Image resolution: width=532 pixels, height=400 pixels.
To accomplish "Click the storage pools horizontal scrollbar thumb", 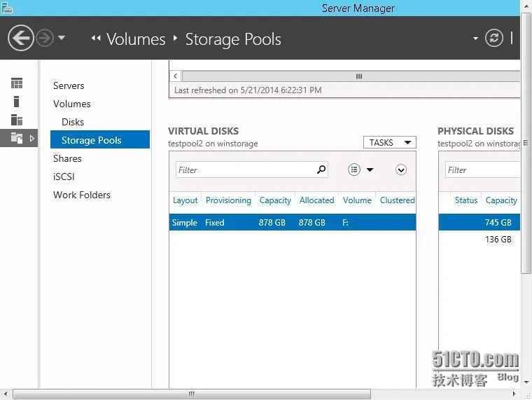I will 351,76.
